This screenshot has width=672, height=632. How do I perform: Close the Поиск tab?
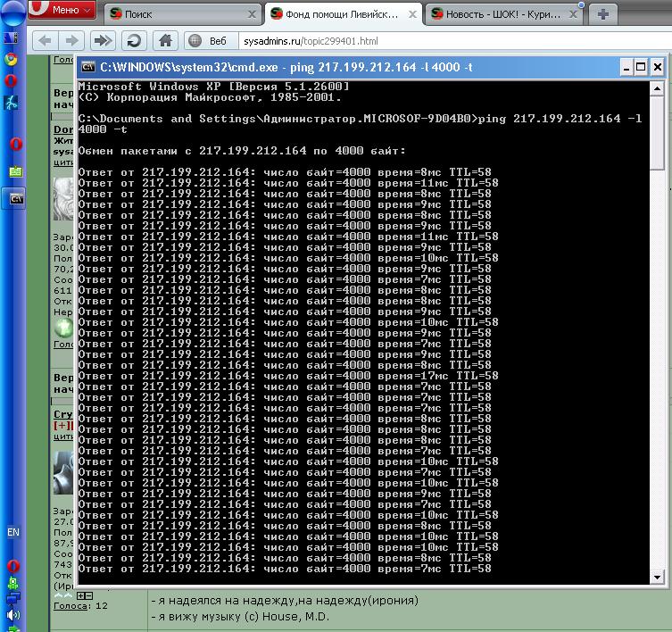252,14
